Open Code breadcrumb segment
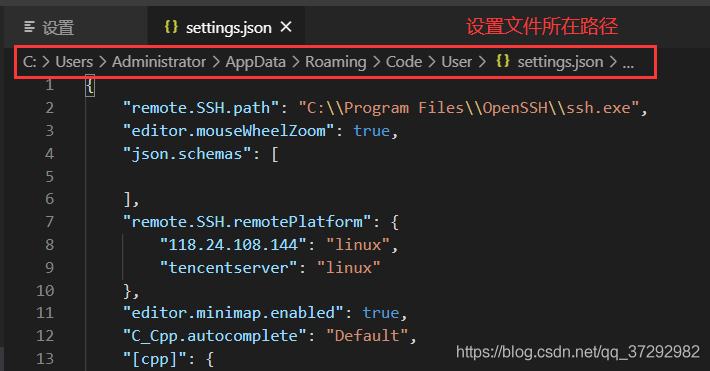Screen dimensions: 710x371 pos(404,62)
